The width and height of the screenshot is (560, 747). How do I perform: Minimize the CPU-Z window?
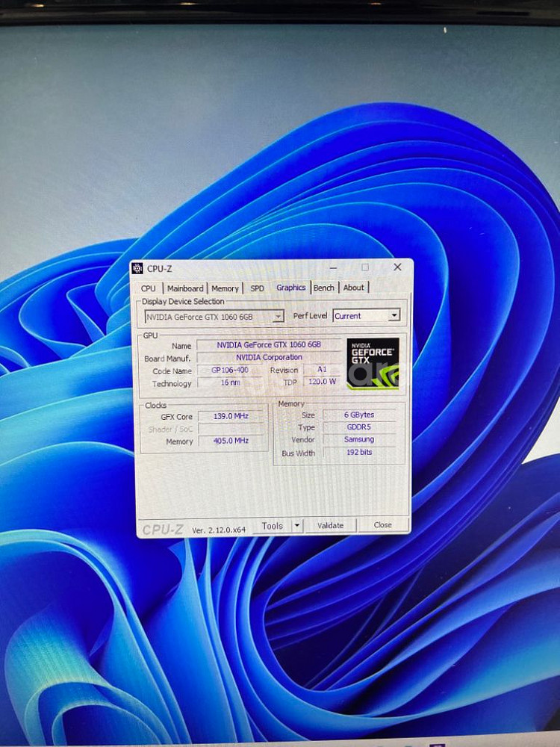pyautogui.click(x=332, y=267)
